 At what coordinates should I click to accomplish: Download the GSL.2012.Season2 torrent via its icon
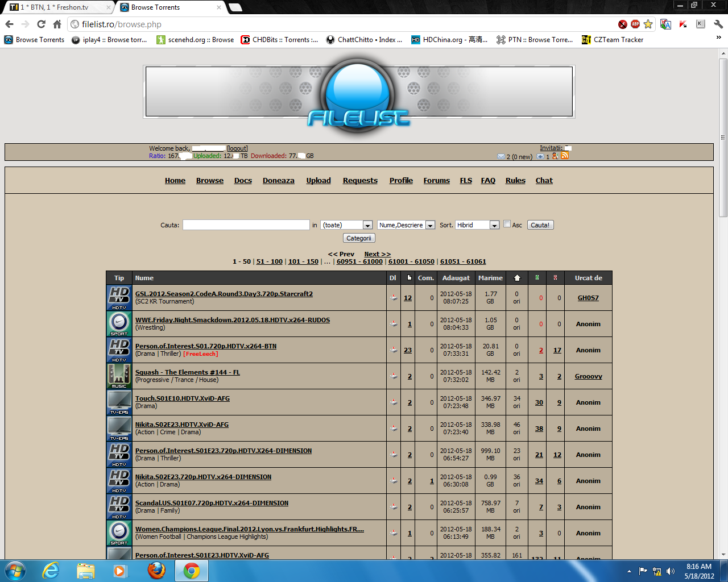(x=394, y=298)
